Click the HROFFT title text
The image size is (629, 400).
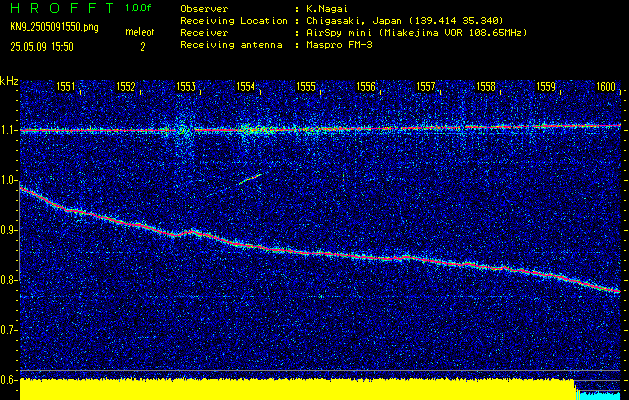[62, 8]
